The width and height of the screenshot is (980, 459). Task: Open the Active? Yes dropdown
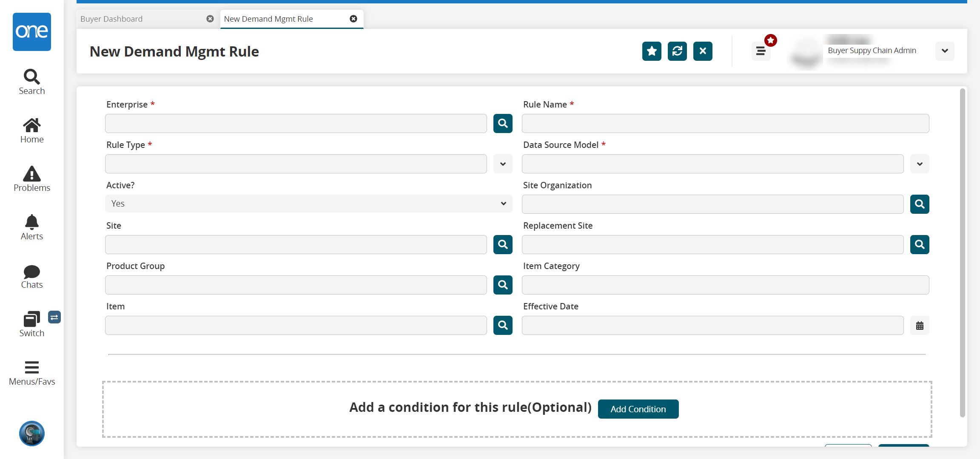click(x=308, y=204)
